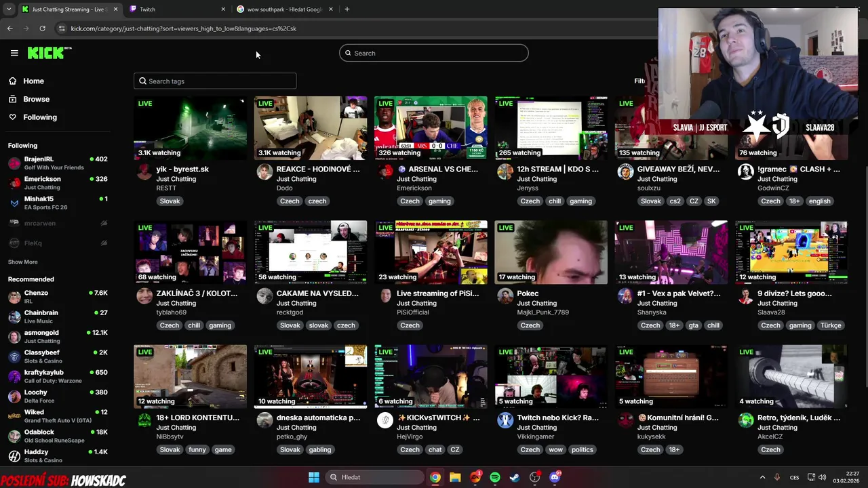This screenshot has width=868, height=488.
Task: Open Chenzo avatar in Recommended
Action: (14, 297)
